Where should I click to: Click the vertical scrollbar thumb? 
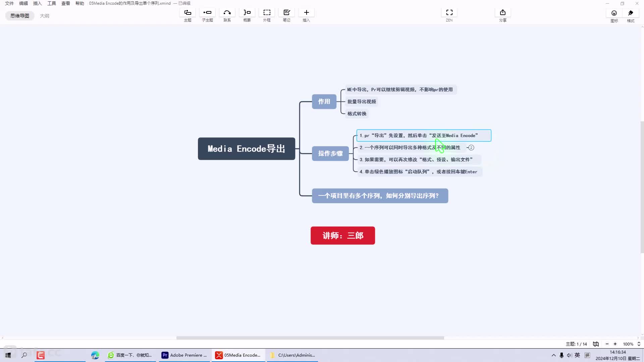coord(642,187)
